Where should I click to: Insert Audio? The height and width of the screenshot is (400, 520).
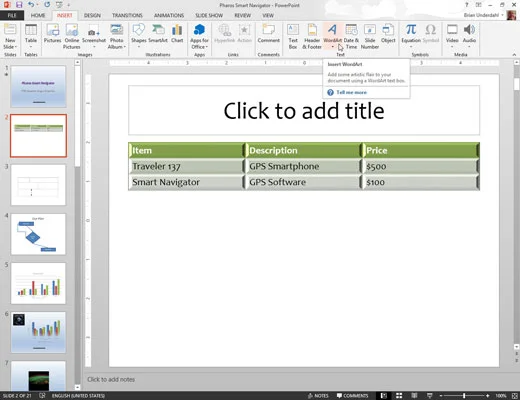pos(469,32)
